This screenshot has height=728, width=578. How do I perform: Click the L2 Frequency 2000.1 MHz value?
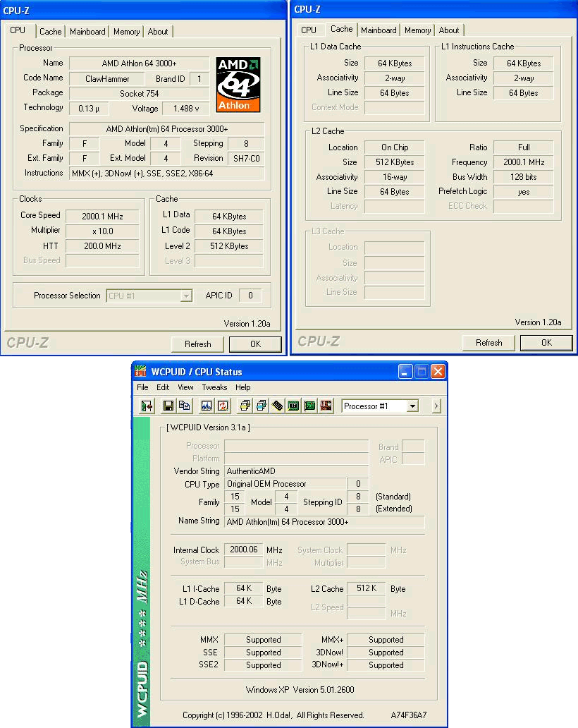[x=524, y=162]
